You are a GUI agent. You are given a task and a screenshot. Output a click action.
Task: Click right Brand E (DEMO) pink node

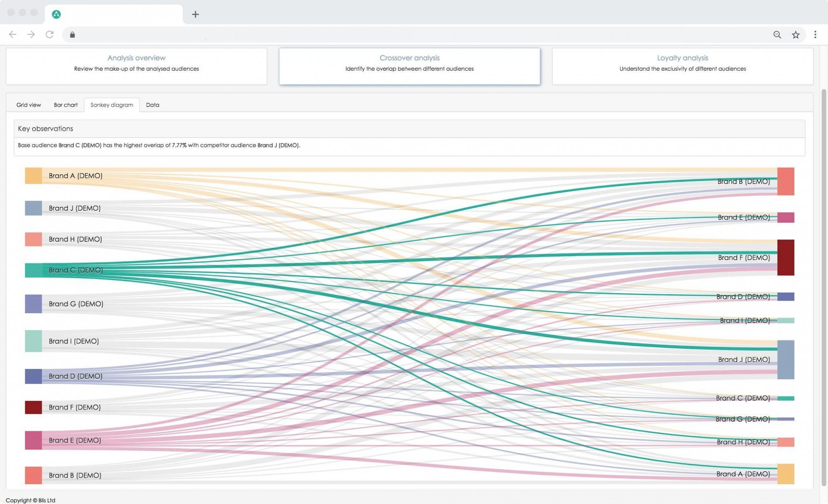(x=786, y=217)
